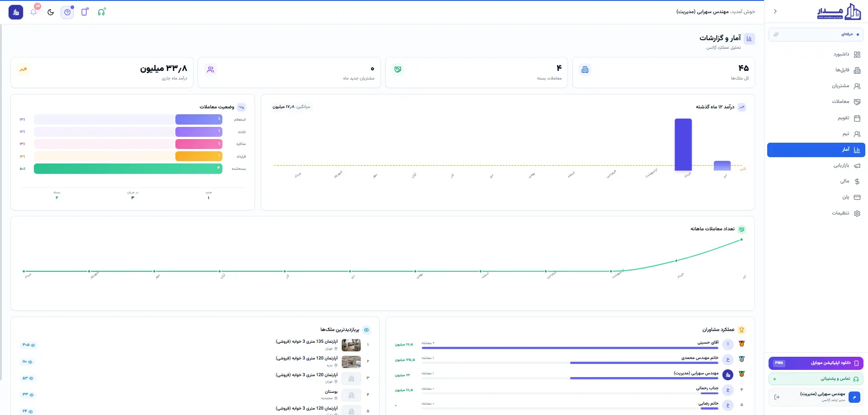This screenshot has width=868, height=415.
Task: Click the eye views count ۳۰۵
Action: coord(28,345)
